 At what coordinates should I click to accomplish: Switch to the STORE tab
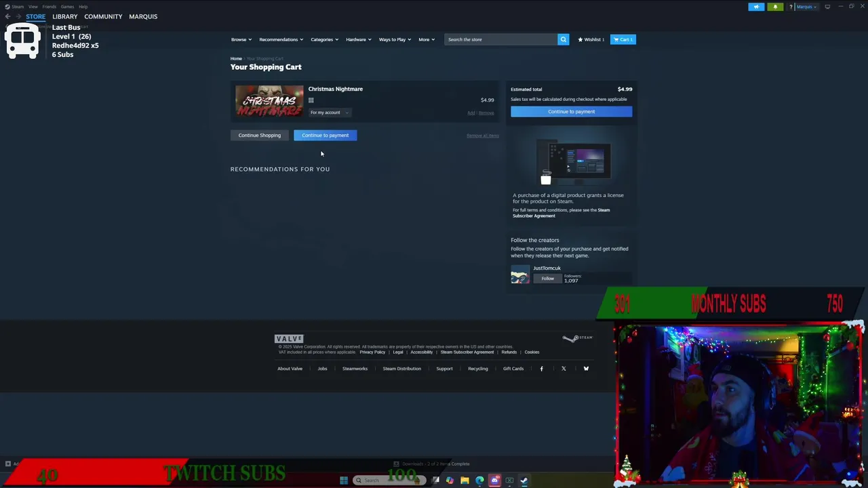(x=35, y=16)
